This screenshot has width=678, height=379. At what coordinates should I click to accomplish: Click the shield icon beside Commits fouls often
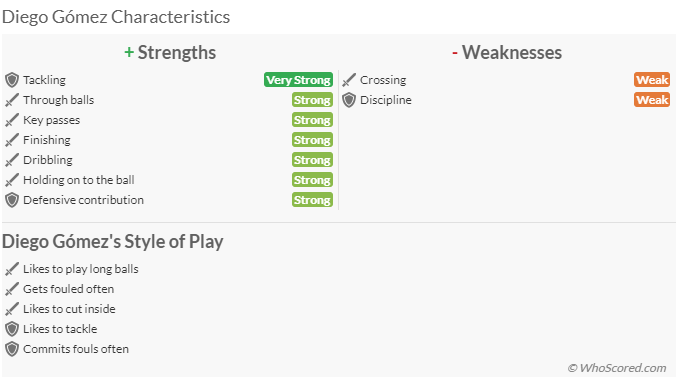tap(12, 349)
